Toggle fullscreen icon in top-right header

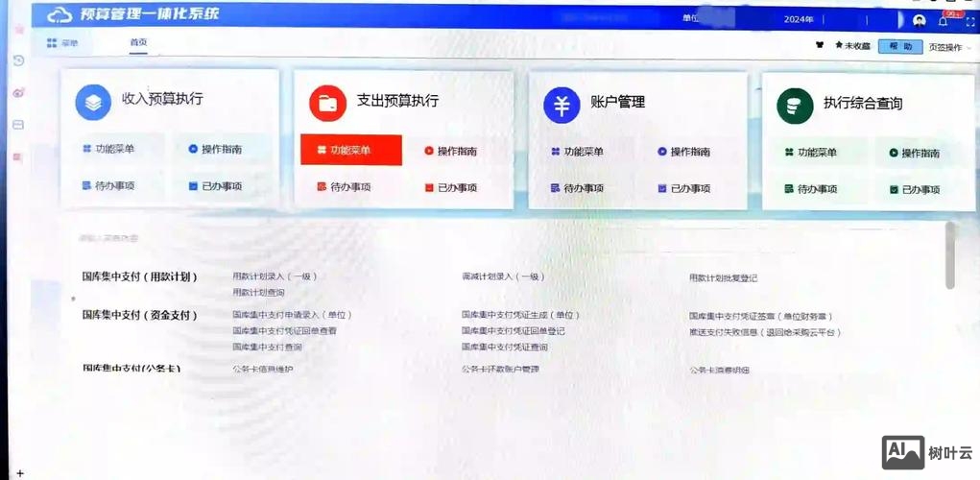click(970, 22)
